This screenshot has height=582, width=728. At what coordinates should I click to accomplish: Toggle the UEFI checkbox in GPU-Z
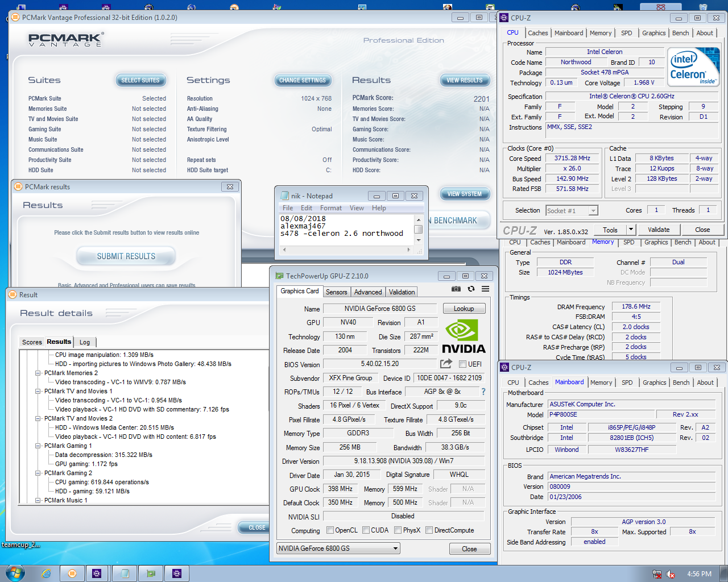pyautogui.click(x=463, y=364)
